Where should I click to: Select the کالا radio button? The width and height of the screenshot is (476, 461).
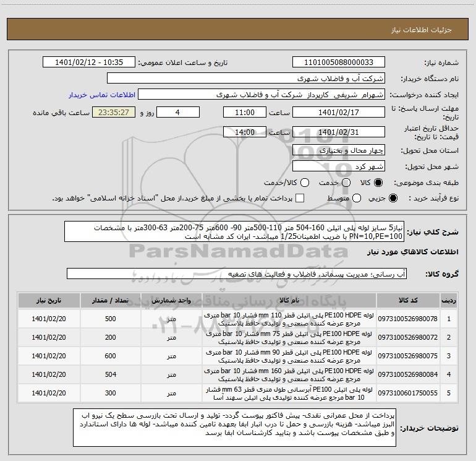point(378,183)
